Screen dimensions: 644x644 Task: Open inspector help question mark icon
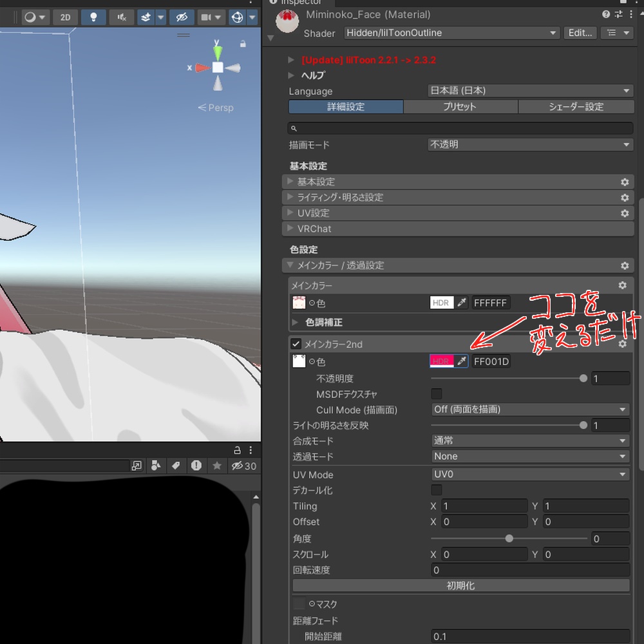point(606,14)
